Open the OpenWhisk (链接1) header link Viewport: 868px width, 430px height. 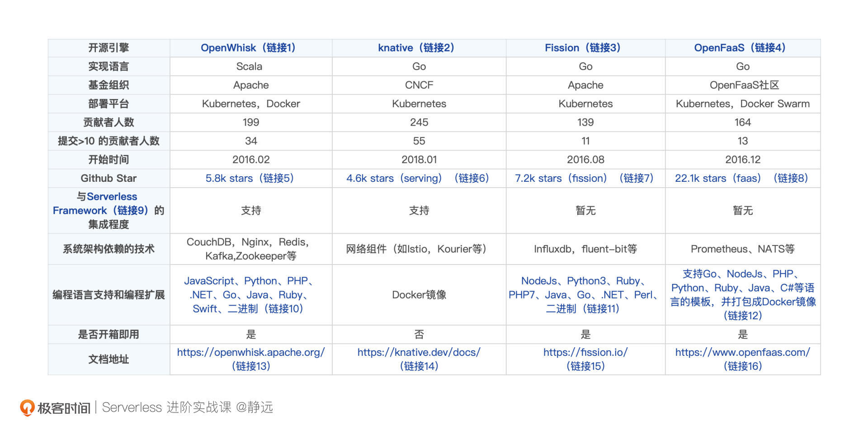[248, 48]
